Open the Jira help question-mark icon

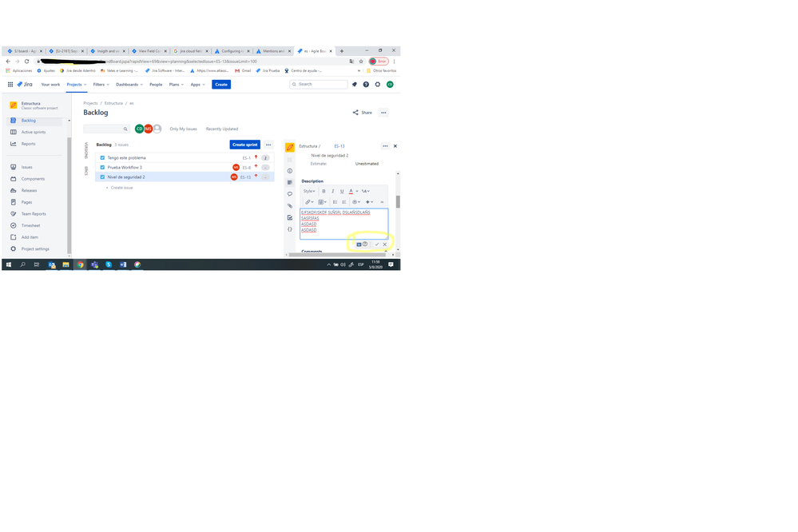[366, 85]
